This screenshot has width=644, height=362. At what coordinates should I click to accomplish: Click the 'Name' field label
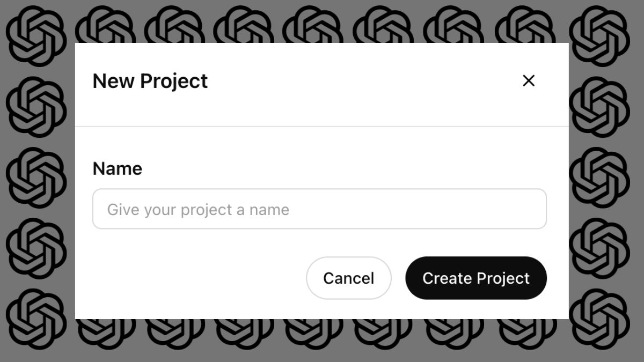[117, 168]
